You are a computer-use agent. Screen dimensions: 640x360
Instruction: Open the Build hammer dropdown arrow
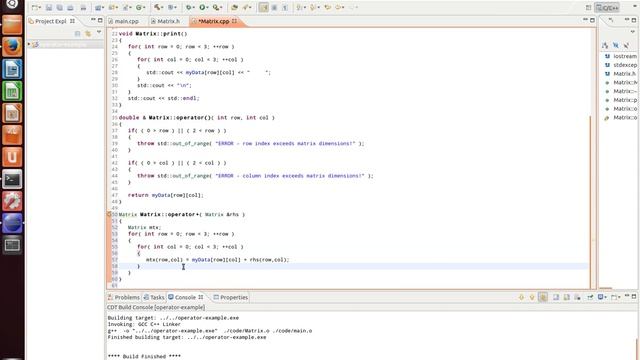point(163,7)
